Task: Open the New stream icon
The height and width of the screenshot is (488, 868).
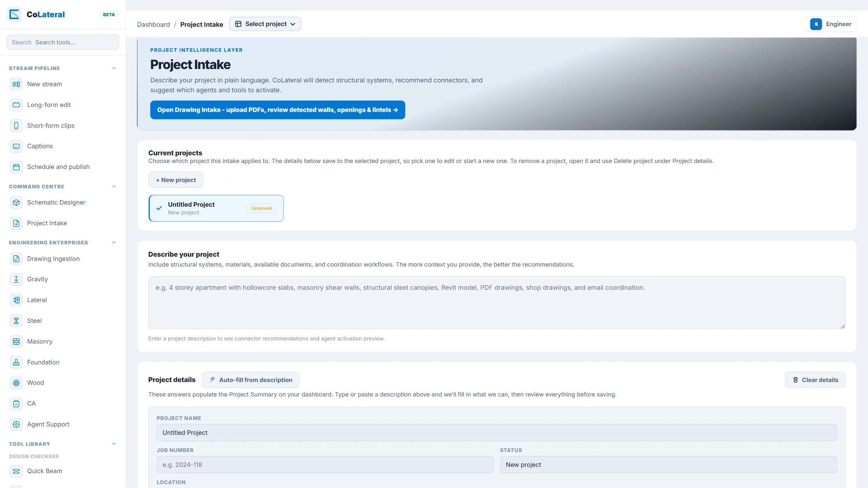Action: [16, 84]
